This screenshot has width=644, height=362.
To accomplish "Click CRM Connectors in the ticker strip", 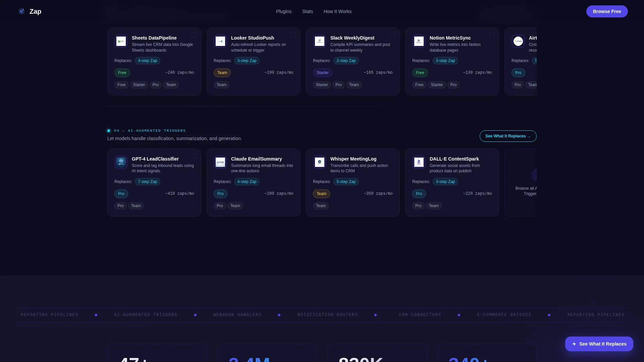I will (x=420, y=315).
